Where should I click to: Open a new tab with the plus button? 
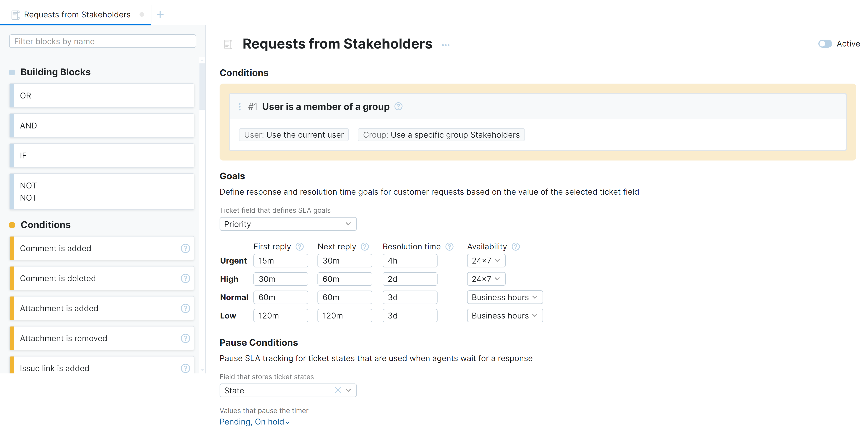pyautogui.click(x=160, y=14)
